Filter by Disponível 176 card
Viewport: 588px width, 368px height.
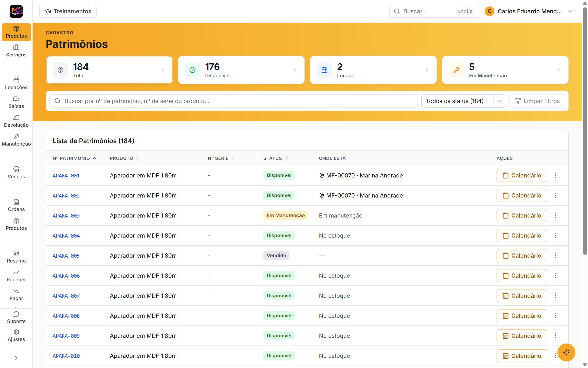241,70
